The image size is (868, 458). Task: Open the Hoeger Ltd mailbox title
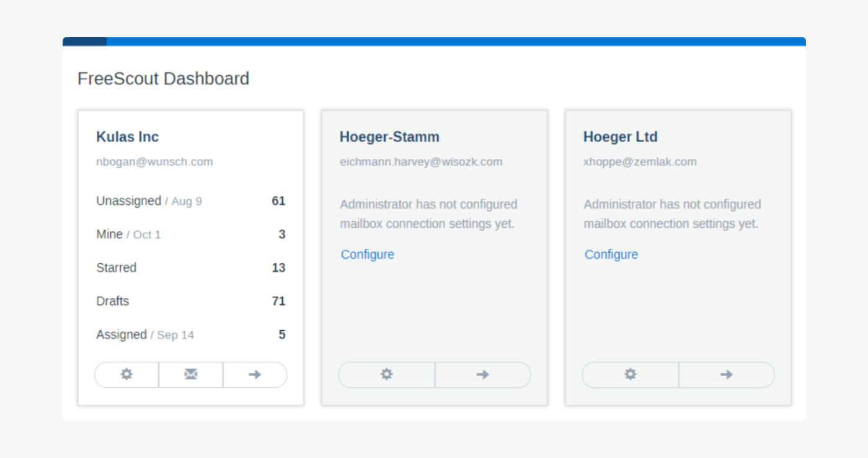(x=621, y=137)
